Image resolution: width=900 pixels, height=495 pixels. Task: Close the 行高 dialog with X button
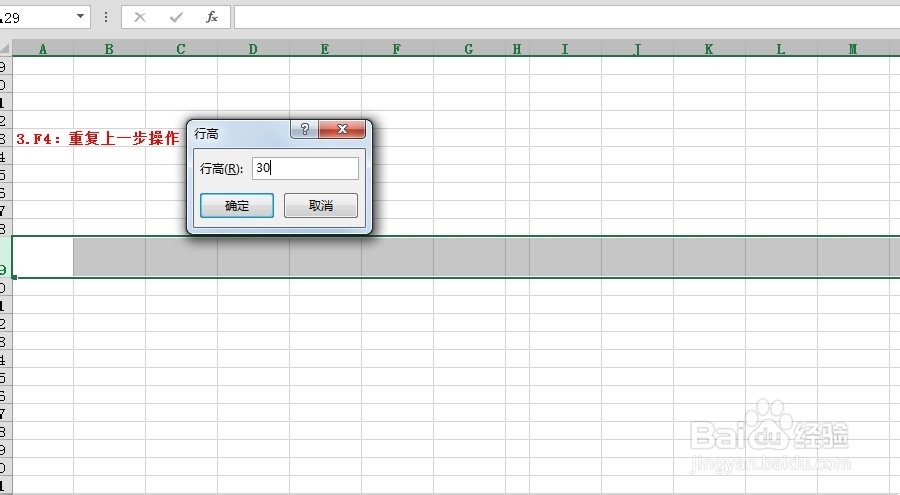coord(342,129)
